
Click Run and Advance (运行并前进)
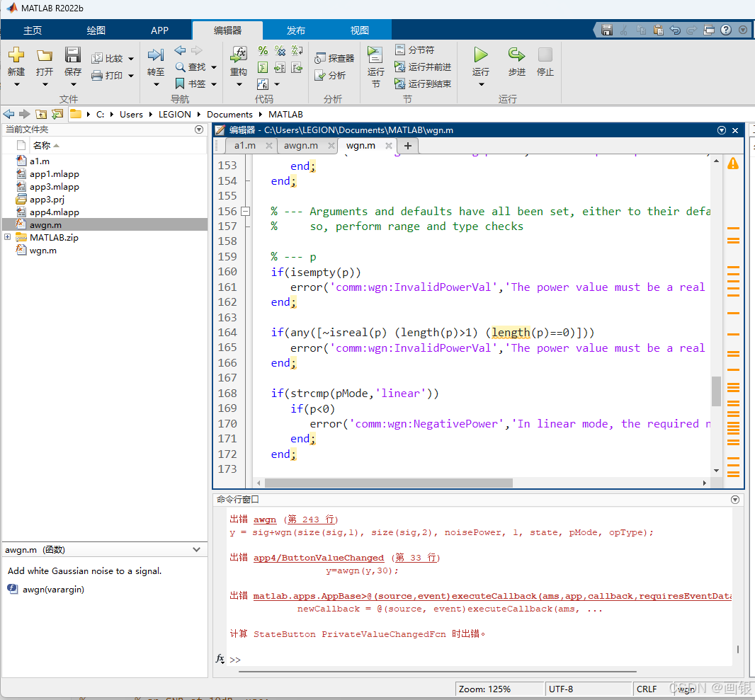[424, 67]
